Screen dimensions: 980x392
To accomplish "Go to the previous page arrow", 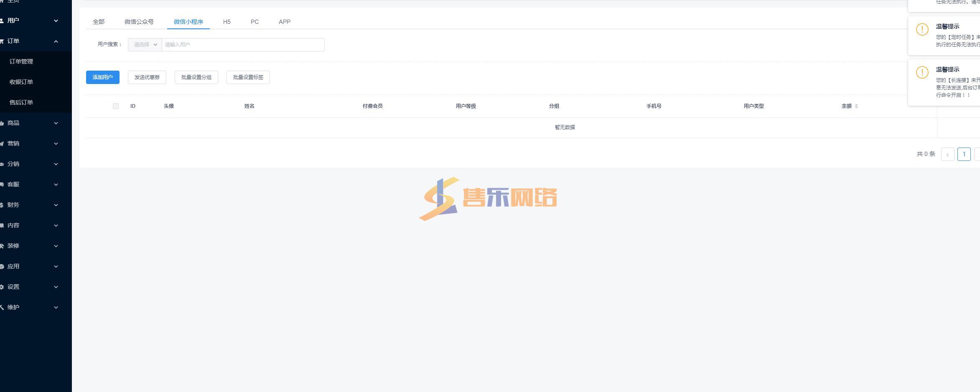I will (947, 154).
